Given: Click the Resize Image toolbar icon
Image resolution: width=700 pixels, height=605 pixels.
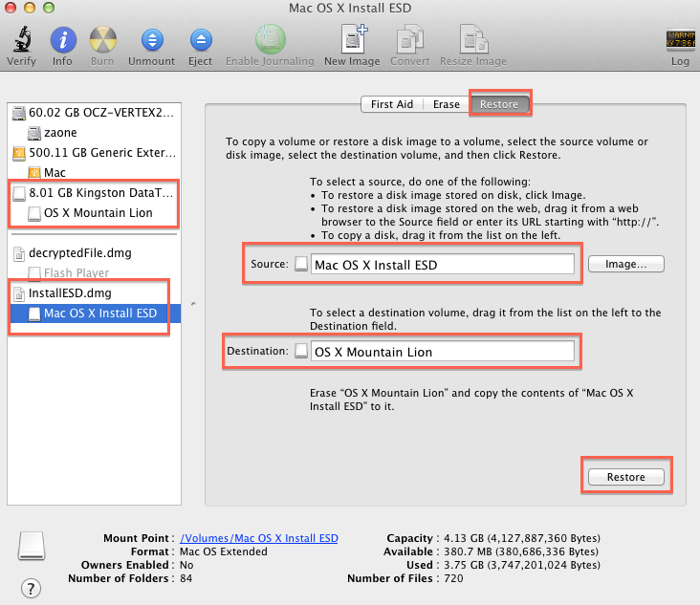Looking at the screenshot, I should coord(473,39).
